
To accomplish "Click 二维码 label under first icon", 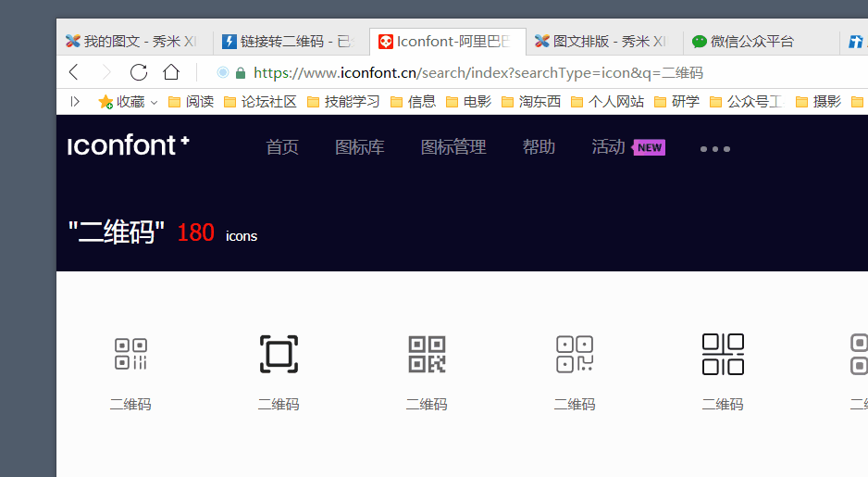I will tap(130, 405).
